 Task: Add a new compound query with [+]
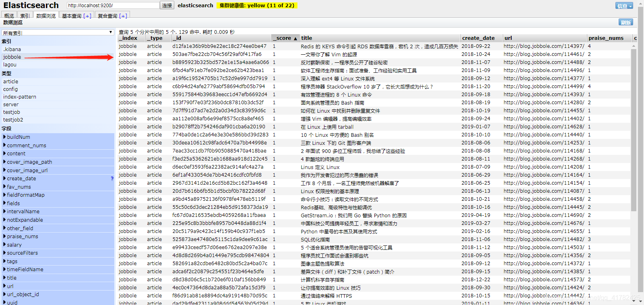pos(123,16)
